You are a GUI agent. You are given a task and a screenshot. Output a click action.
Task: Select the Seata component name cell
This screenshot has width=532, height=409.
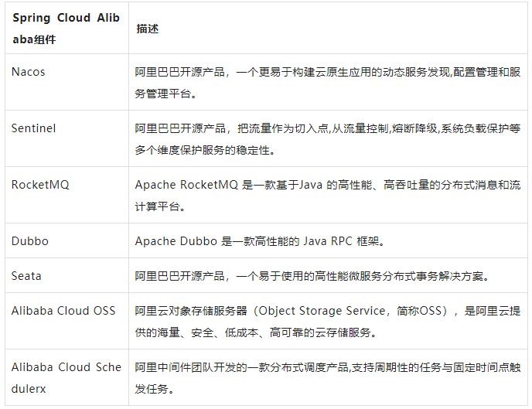pos(27,276)
